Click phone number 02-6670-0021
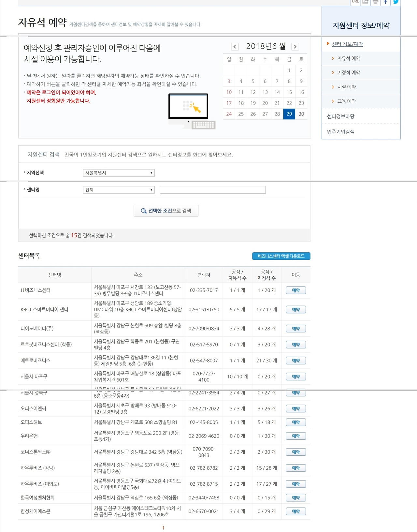The width and height of the screenshot is (417, 532). 204,511
